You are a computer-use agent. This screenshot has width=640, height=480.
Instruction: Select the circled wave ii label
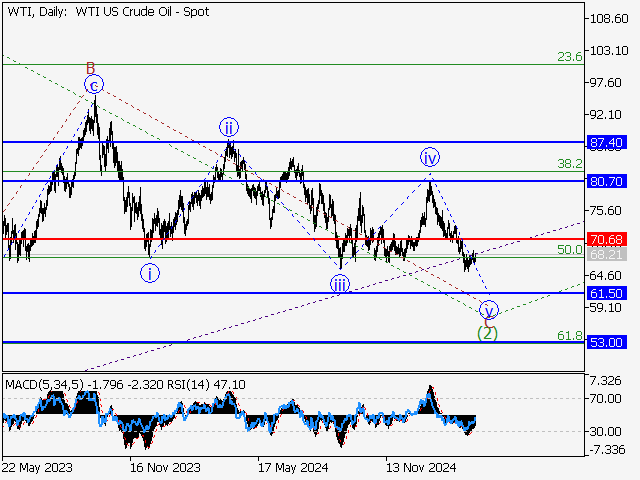coord(229,127)
